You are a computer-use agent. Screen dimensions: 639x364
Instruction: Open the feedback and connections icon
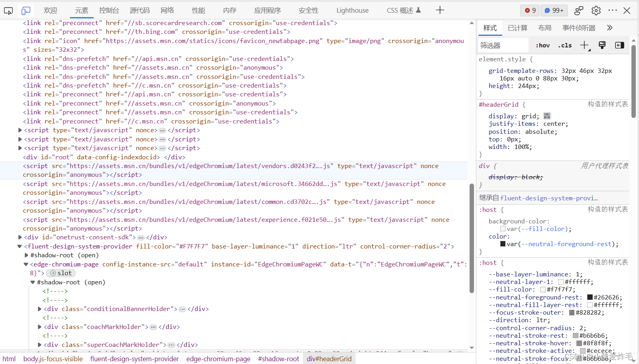point(579,11)
